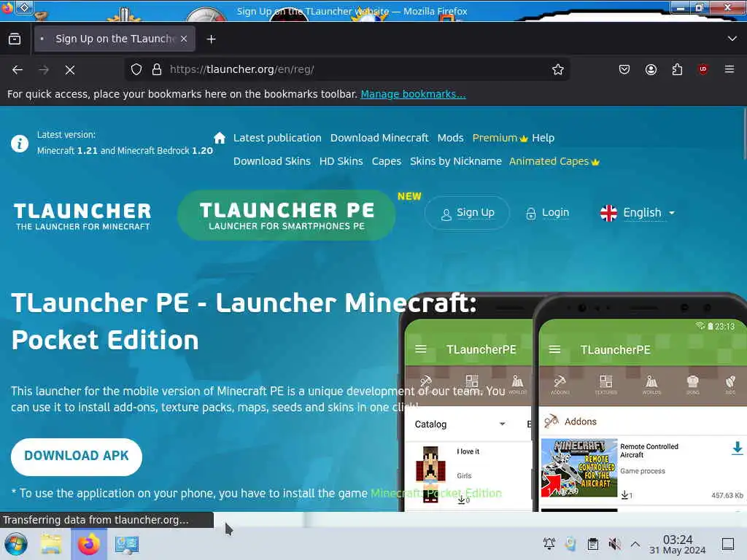Go back to the previous page
This screenshot has width=747, height=560.
click(x=18, y=70)
